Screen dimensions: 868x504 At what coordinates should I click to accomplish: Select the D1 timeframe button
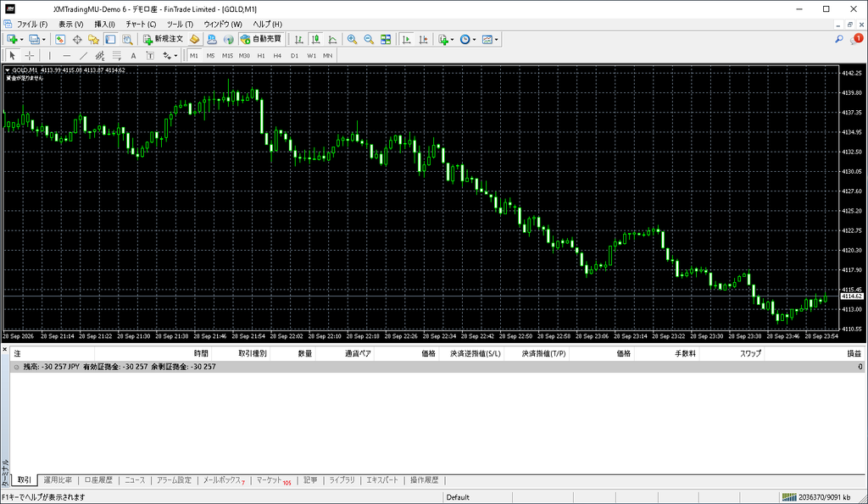[294, 55]
